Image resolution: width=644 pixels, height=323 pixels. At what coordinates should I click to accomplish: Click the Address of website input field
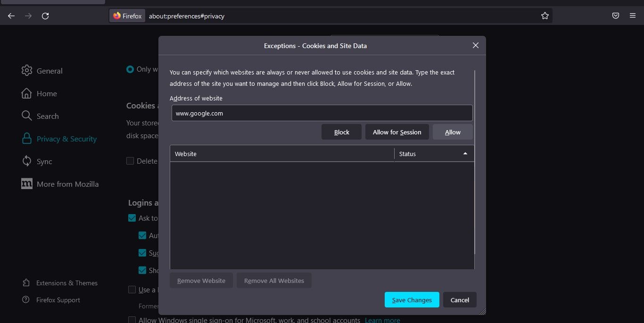click(322, 113)
